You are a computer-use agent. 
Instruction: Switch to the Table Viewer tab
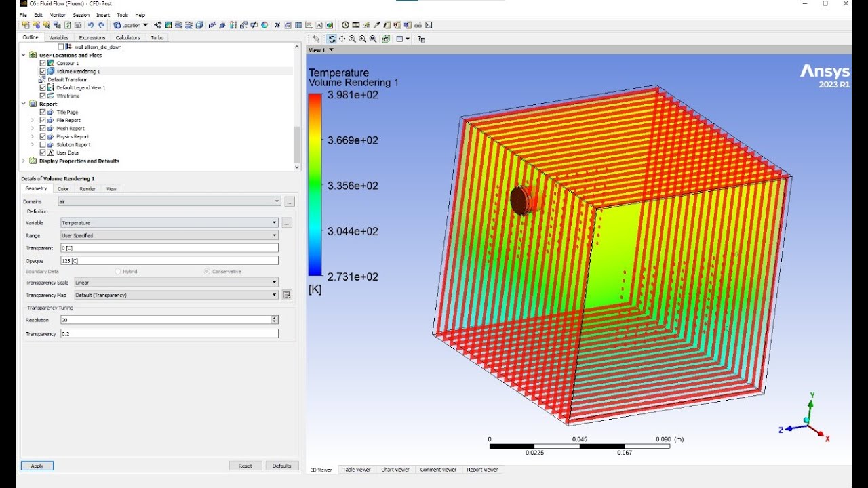[x=357, y=469]
